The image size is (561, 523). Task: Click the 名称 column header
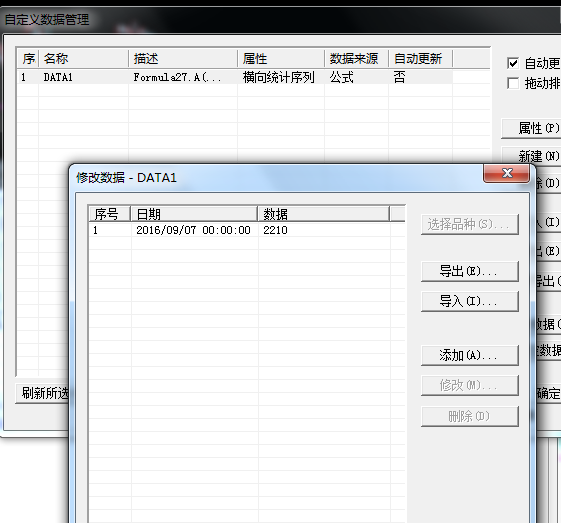pyautogui.click(x=83, y=59)
